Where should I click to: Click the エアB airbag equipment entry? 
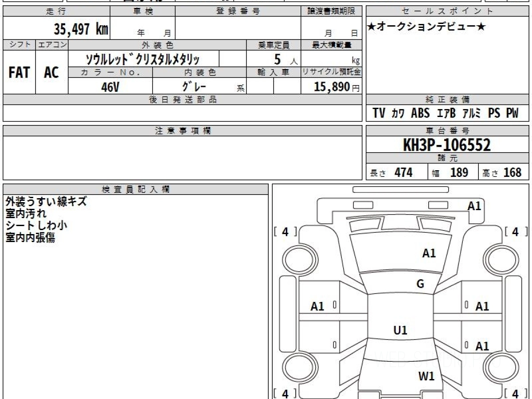pyautogui.click(x=446, y=113)
